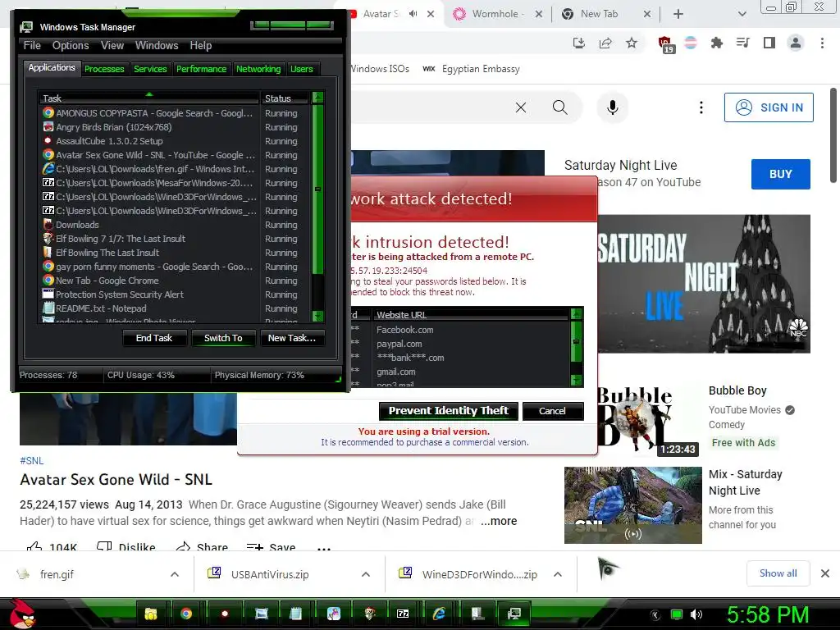Click the New Task... button
840x630 pixels.
point(292,338)
